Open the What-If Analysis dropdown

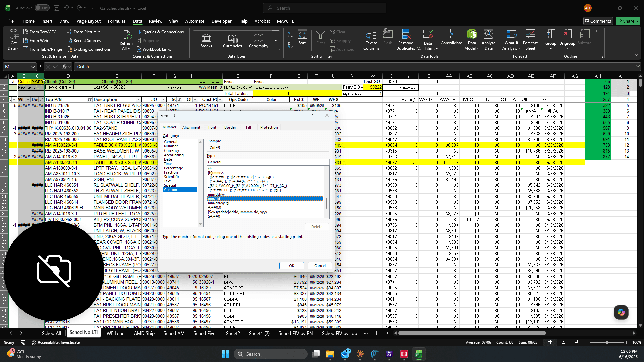pyautogui.click(x=511, y=40)
